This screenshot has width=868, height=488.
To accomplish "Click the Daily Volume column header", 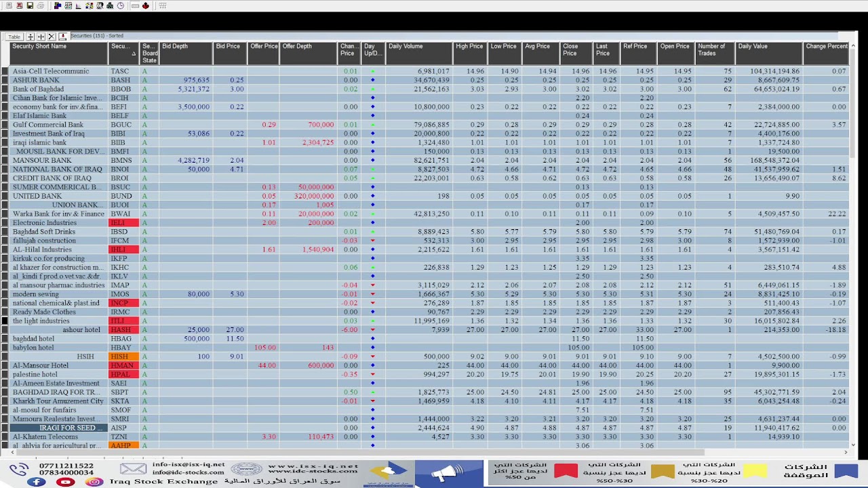I will (419, 53).
